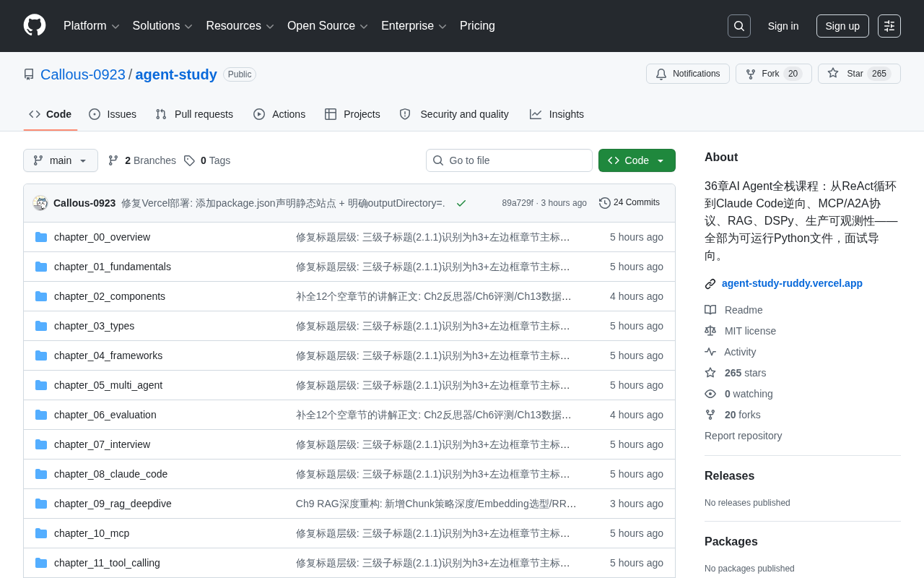Image resolution: width=924 pixels, height=578 pixels.
Task: Click the Releases heading link
Action: (729, 476)
